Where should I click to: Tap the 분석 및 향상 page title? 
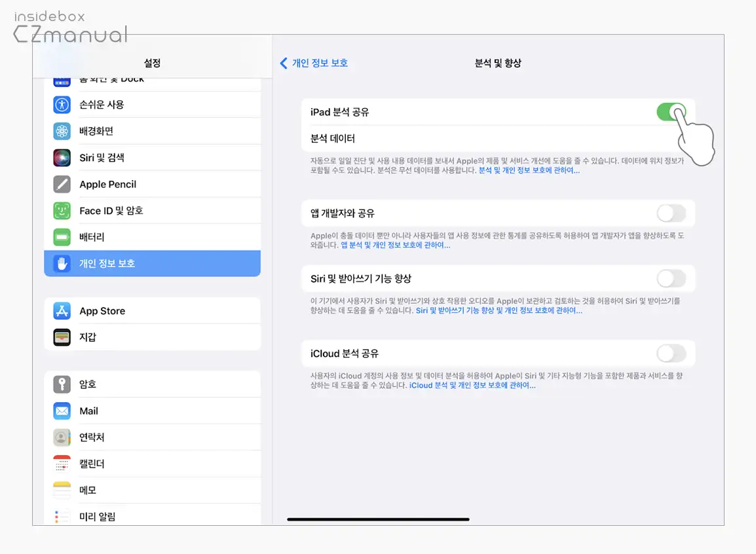coord(498,63)
